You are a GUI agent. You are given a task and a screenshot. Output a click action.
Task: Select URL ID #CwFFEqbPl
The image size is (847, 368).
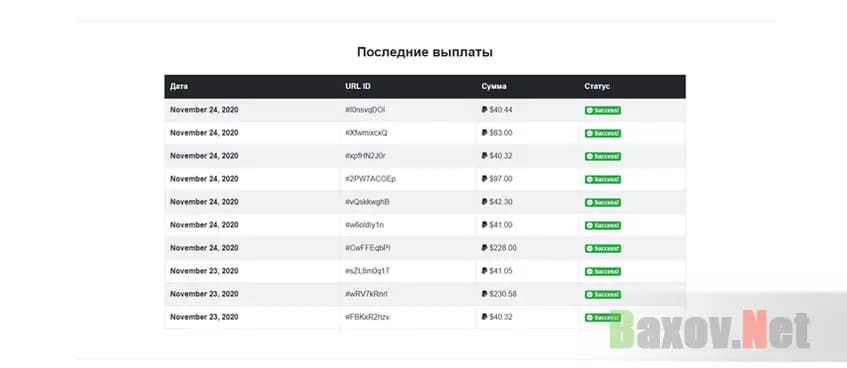click(x=368, y=248)
